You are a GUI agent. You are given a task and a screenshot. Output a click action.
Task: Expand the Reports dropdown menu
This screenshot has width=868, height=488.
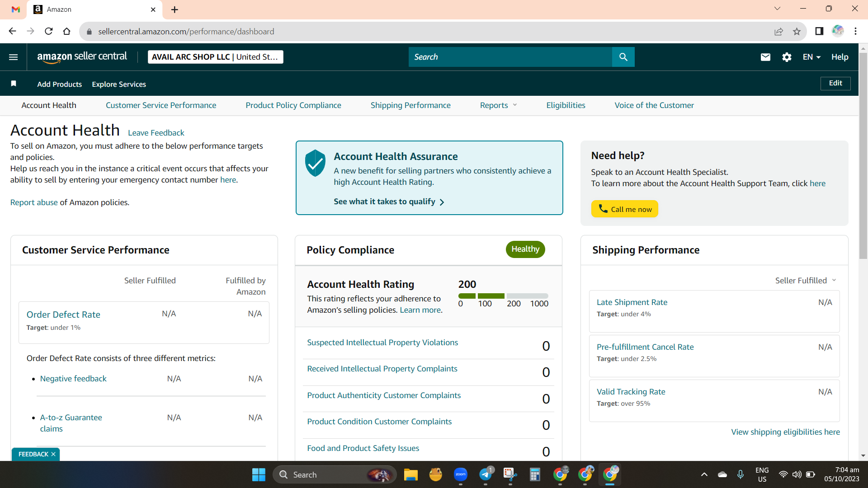(x=498, y=105)
